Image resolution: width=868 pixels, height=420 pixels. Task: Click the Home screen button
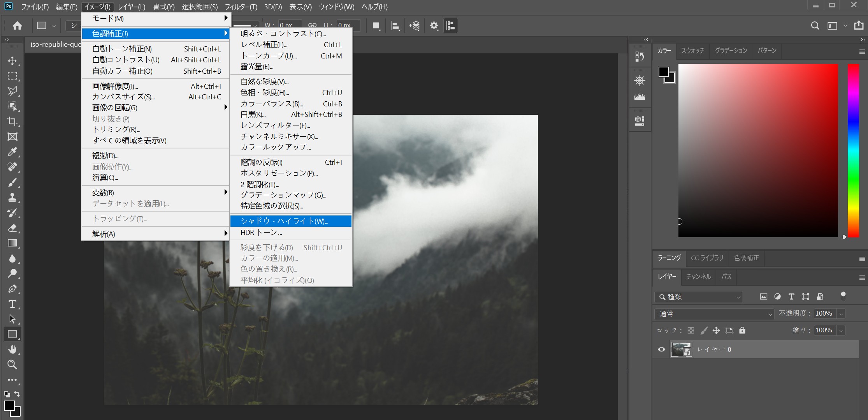click(x=16, y=25)
